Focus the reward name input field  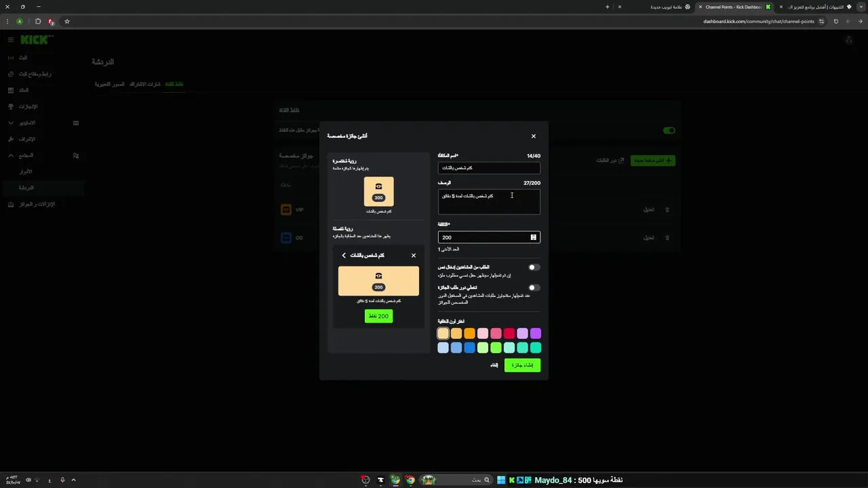489,168
